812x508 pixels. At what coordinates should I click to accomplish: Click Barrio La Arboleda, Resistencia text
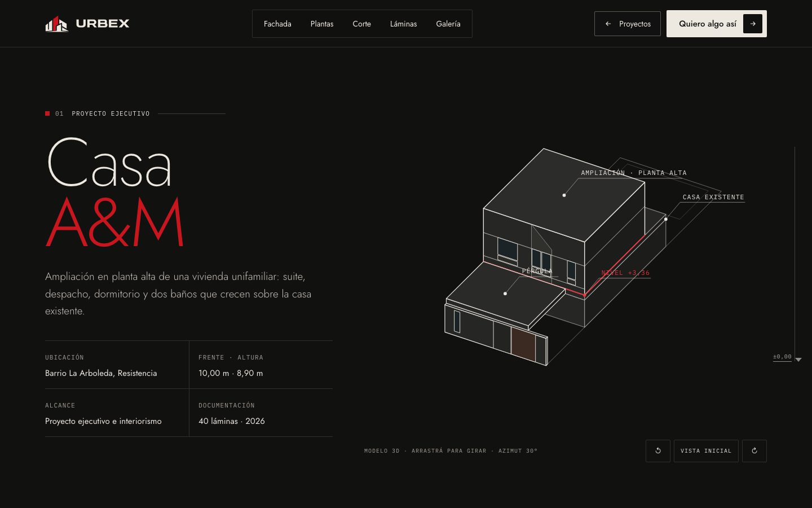[101, 373]
